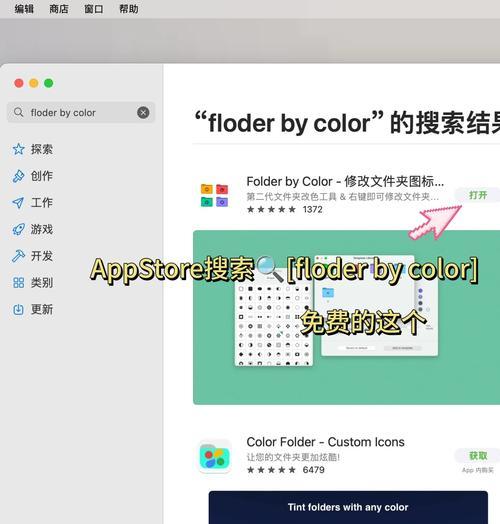Click the yellow minimize window button

(x=34, y=83)
